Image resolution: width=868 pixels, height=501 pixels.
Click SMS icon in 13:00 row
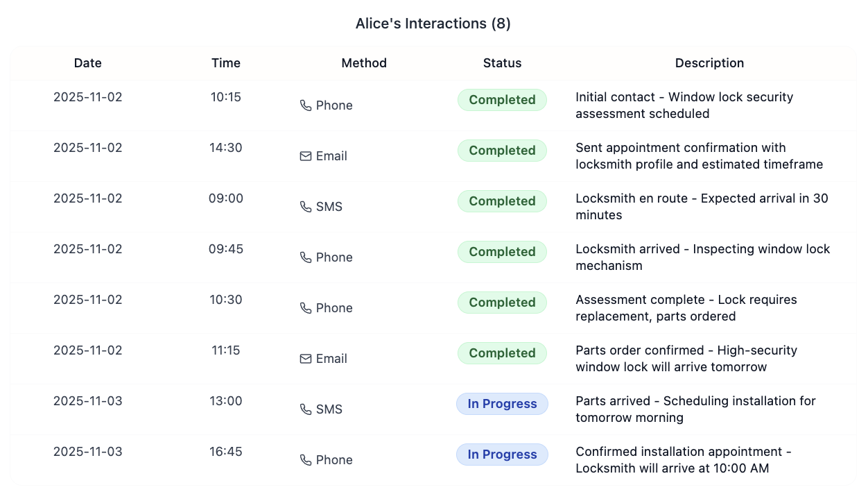306,409
